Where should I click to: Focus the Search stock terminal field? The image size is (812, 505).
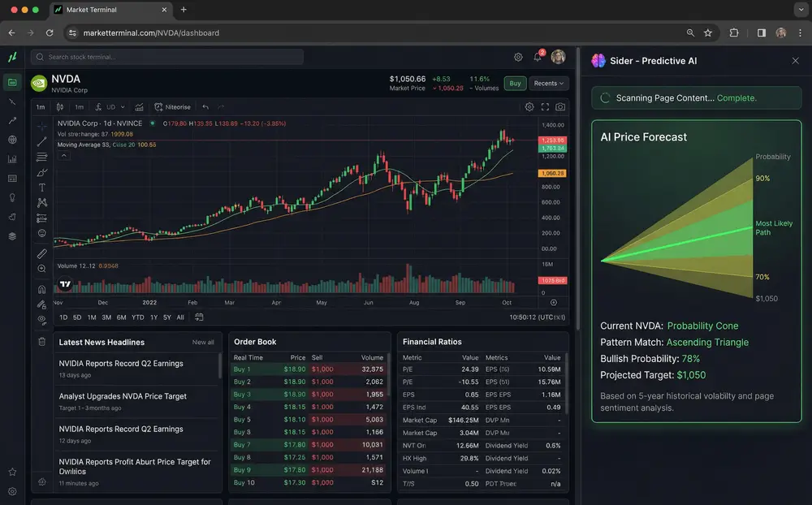click(167, 57)
